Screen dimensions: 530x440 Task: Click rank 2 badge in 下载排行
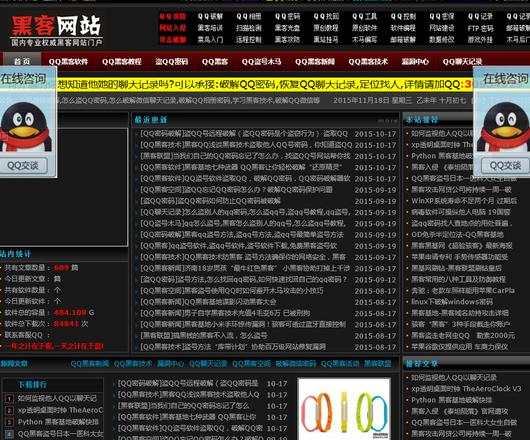click(9, 410)
